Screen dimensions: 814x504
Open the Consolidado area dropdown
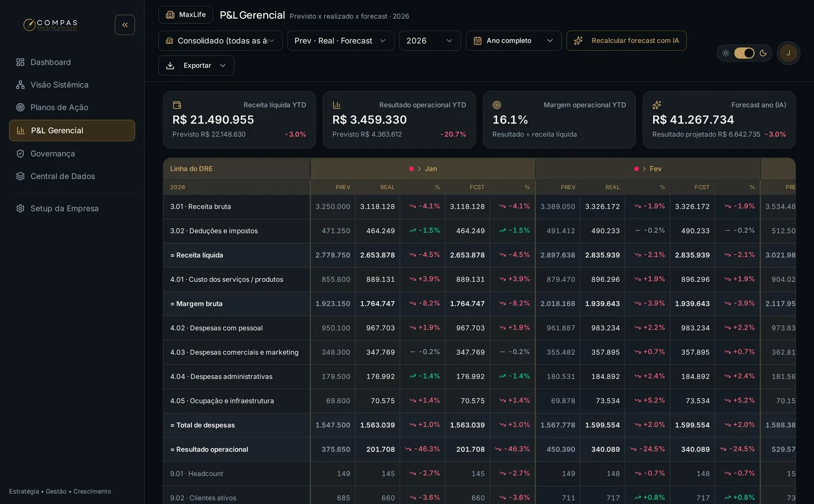220,41
